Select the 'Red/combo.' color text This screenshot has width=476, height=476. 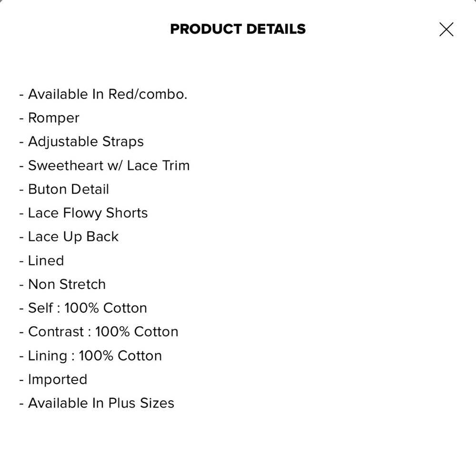point(148,94)
